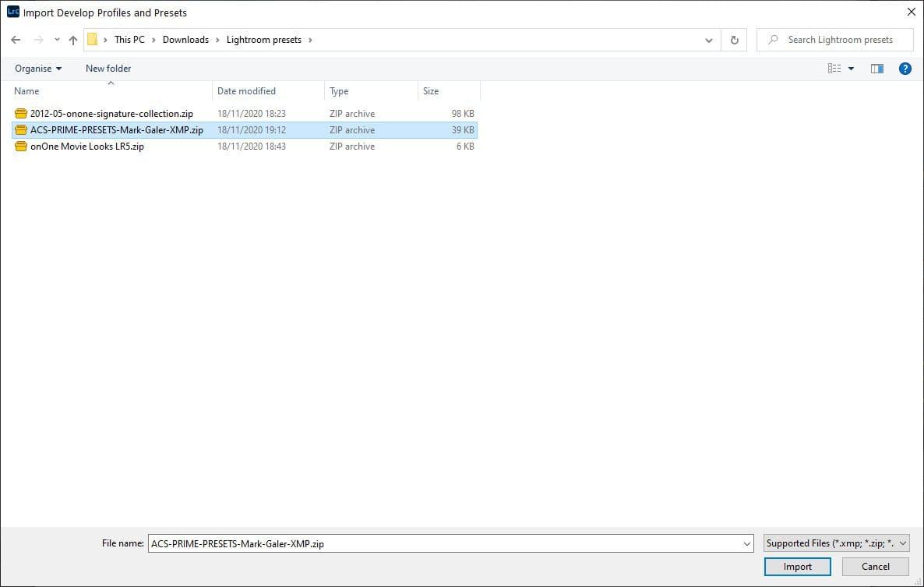Click the 2012-05-onone-signature-collection zip icon
Image resolution: width=924 pixels, height=587 pixels.
tap(21, 114)
